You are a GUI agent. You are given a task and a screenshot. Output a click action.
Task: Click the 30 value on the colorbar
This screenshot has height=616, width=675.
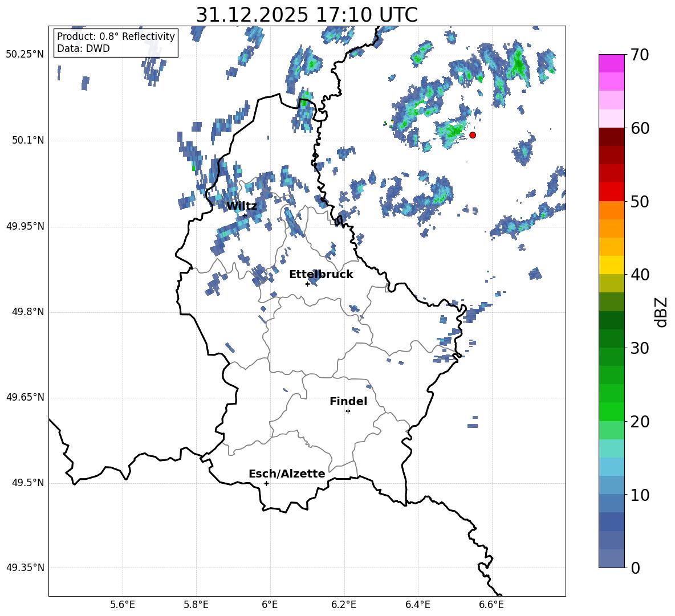pos(640,348)
